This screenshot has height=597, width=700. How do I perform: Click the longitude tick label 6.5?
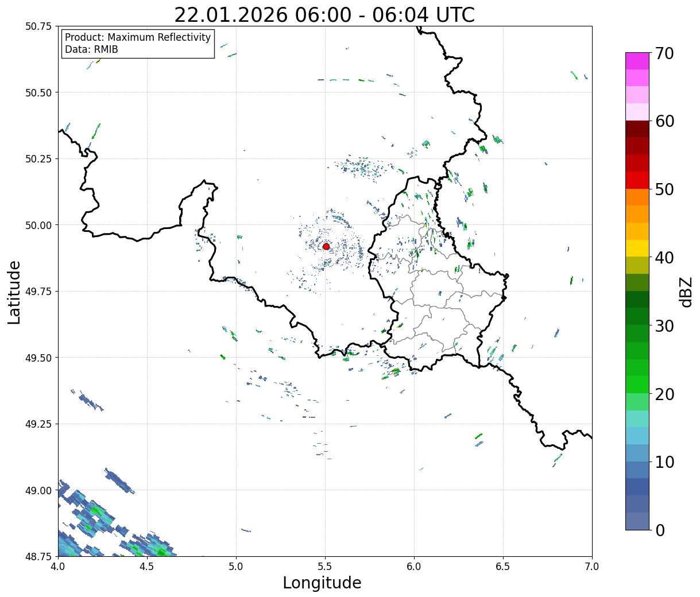[503, 567]
